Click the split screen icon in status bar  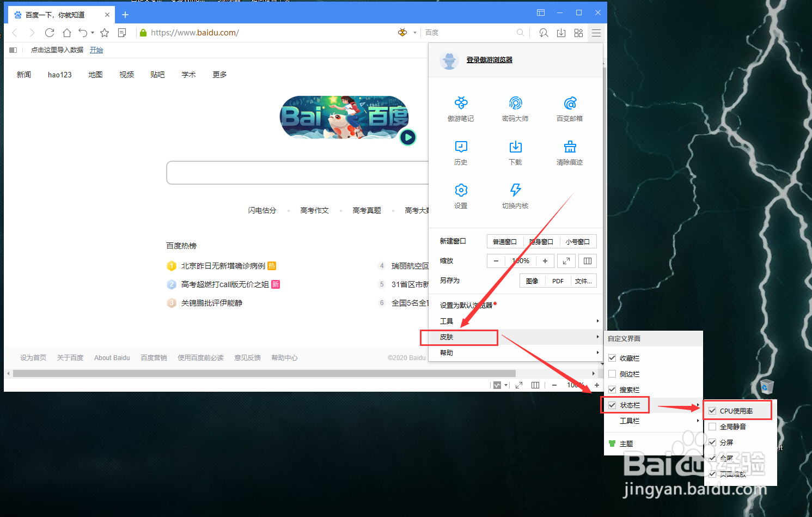click(x=535, y=385)
